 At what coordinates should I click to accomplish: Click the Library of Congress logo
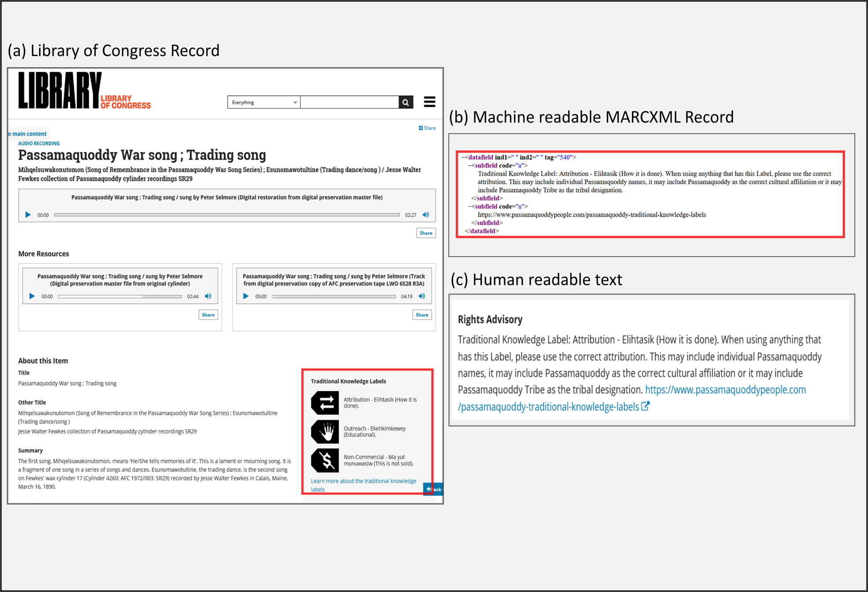click(x=84, y=90)
